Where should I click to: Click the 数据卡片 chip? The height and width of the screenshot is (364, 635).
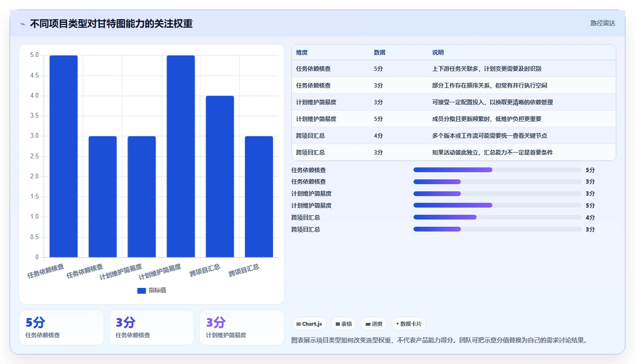408,324
